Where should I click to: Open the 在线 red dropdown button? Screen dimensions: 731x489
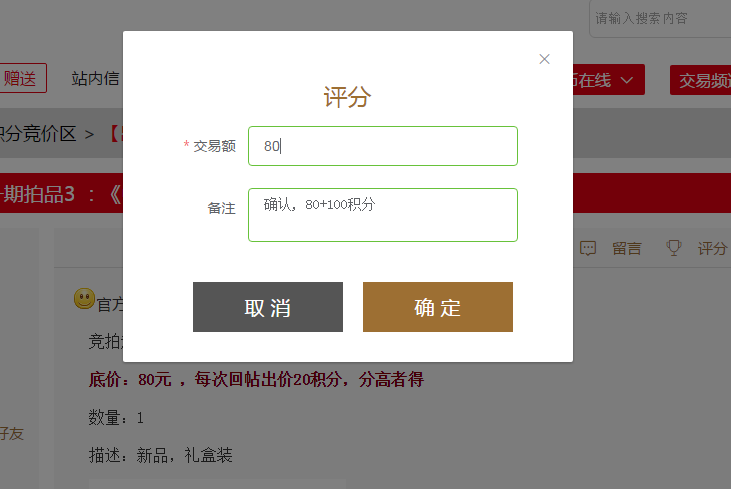pyautogui.click(x=609, y=80)
